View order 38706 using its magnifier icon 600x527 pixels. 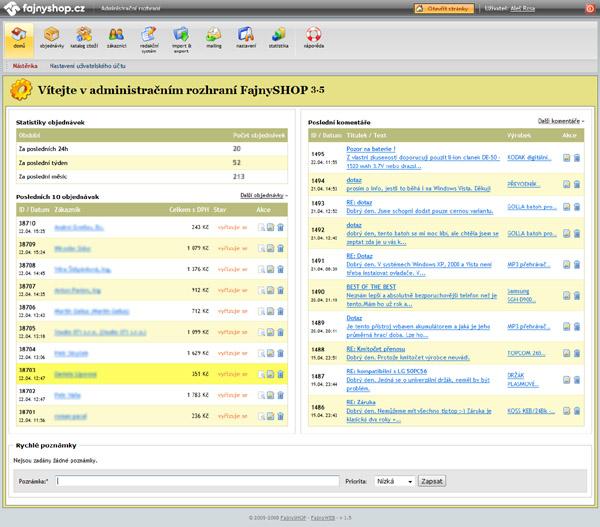coord(261,311)
